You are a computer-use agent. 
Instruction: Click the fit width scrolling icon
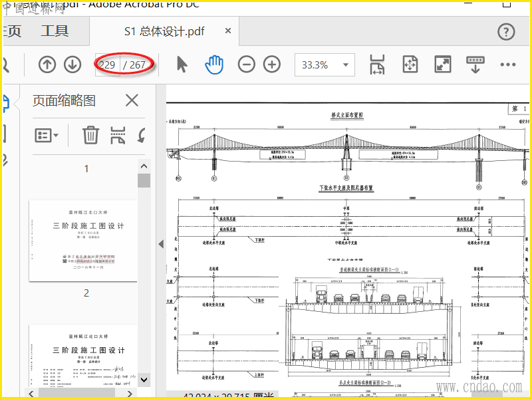(x=377, y=65)
